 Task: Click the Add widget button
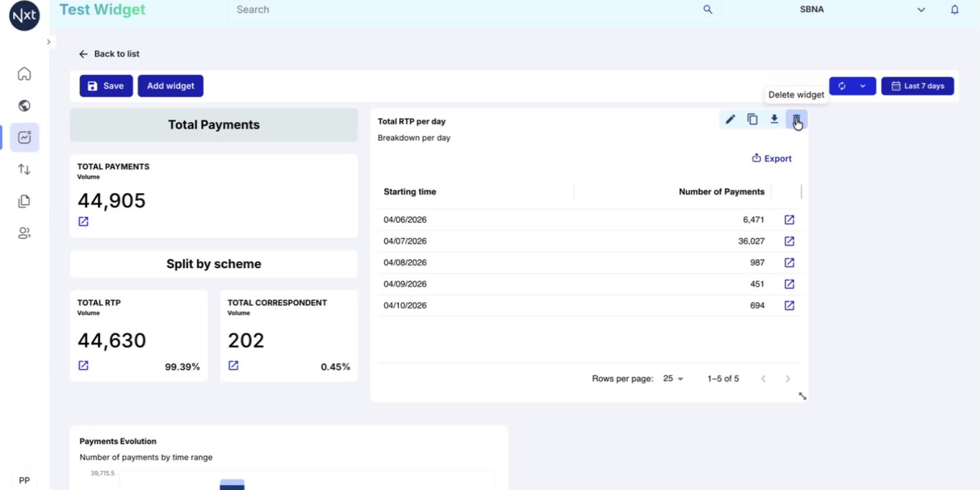[170, 86]
